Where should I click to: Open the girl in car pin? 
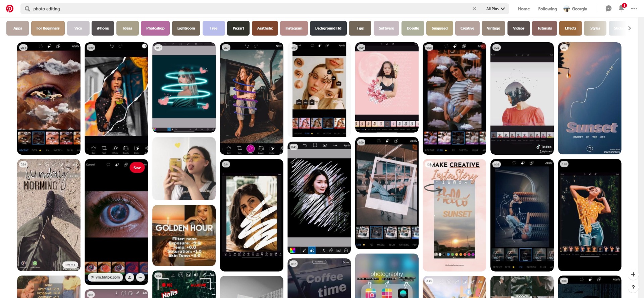pyautogui.click(x=252, y=98)
